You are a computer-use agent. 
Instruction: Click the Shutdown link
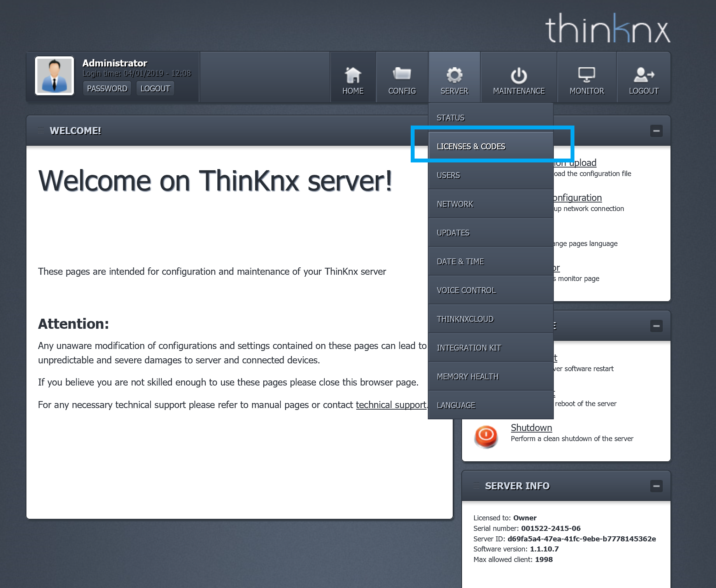[x=531, y=427]
